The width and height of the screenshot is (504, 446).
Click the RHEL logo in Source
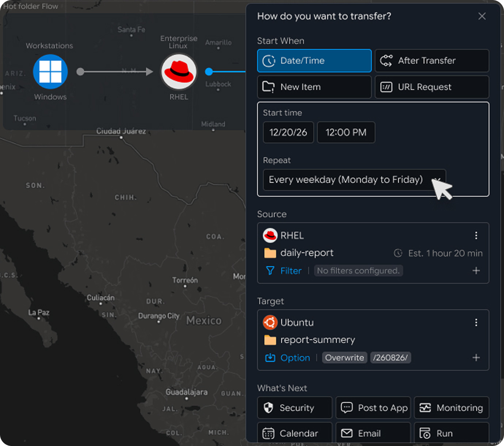tap(270, 235)
